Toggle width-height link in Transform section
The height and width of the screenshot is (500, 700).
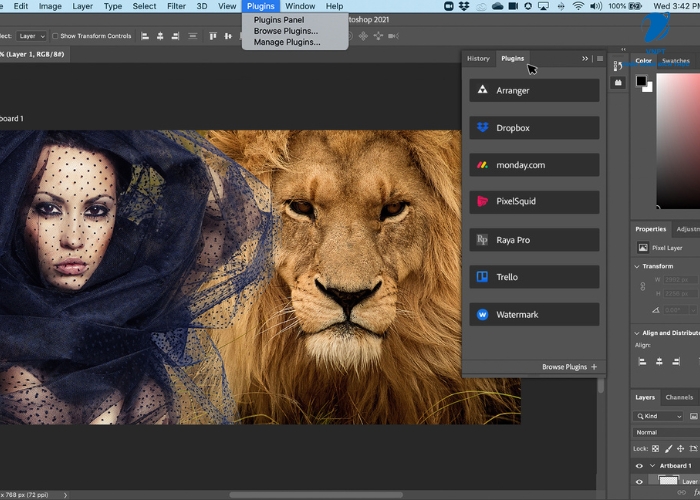click(x=643, y=287)
